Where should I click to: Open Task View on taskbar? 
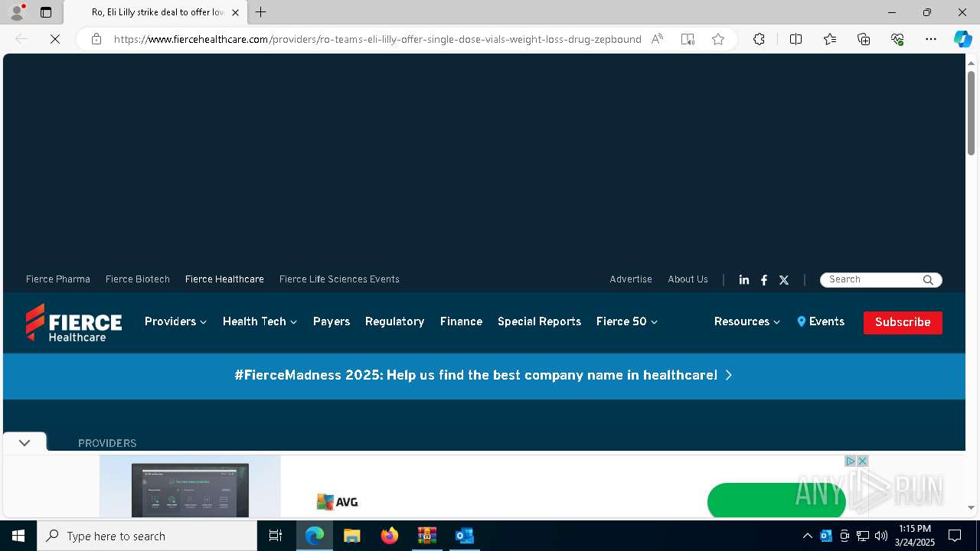tap(276, 536)
